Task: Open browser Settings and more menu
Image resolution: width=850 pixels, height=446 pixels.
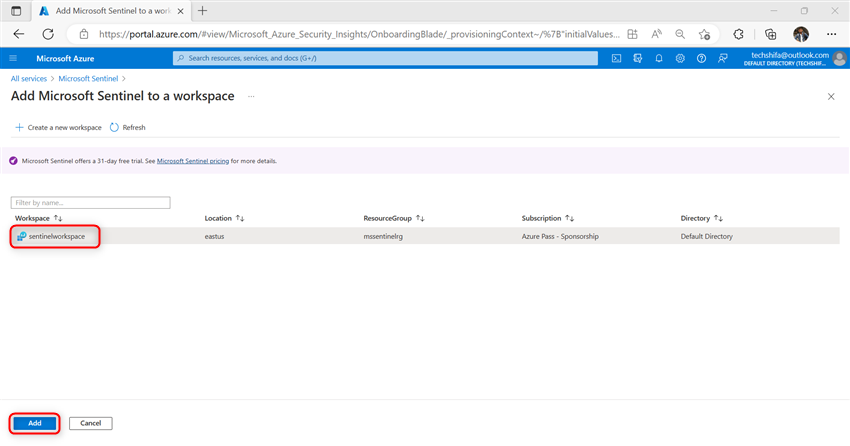Action: (832, 34)
